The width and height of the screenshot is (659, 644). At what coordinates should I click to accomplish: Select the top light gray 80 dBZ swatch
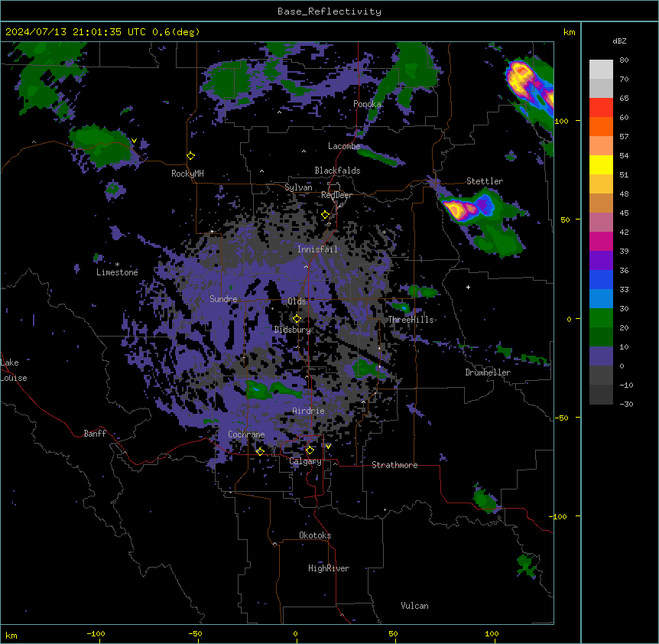[601, 70]
